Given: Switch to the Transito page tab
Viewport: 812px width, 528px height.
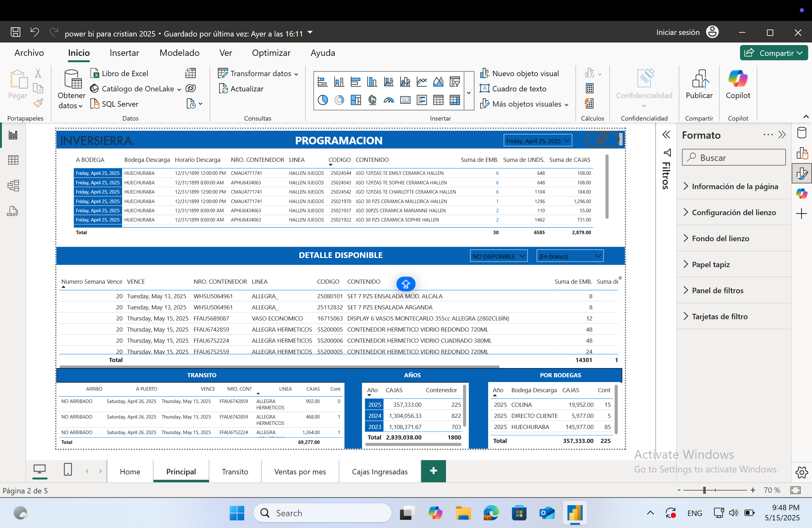Looking at the screenshot, I should (235, 471).
